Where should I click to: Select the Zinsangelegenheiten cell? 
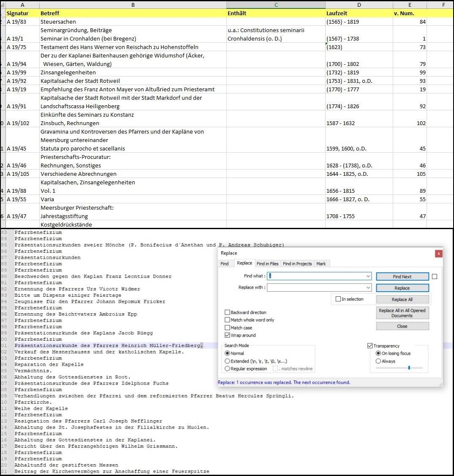[x=133, y=73]
